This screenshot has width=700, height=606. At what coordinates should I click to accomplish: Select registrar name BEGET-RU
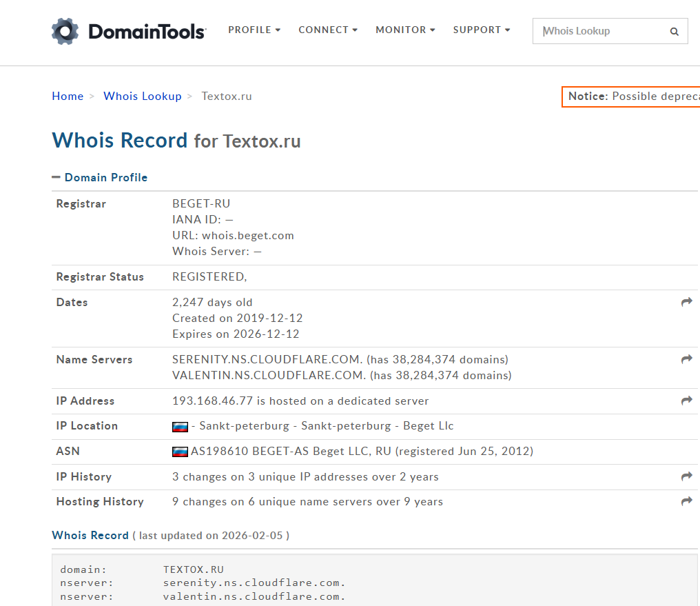(201, 203)
